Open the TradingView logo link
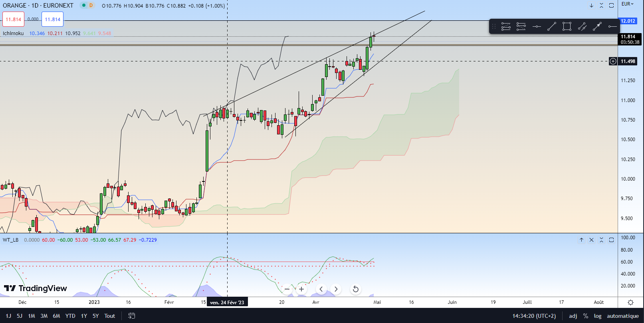 [x=36, y=288]
